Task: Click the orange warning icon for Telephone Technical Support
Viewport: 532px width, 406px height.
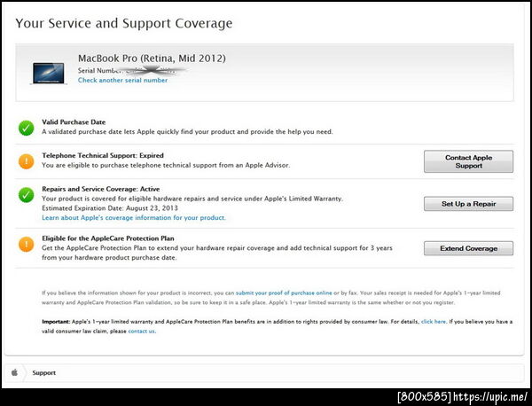Action: [x=26, y=161]
